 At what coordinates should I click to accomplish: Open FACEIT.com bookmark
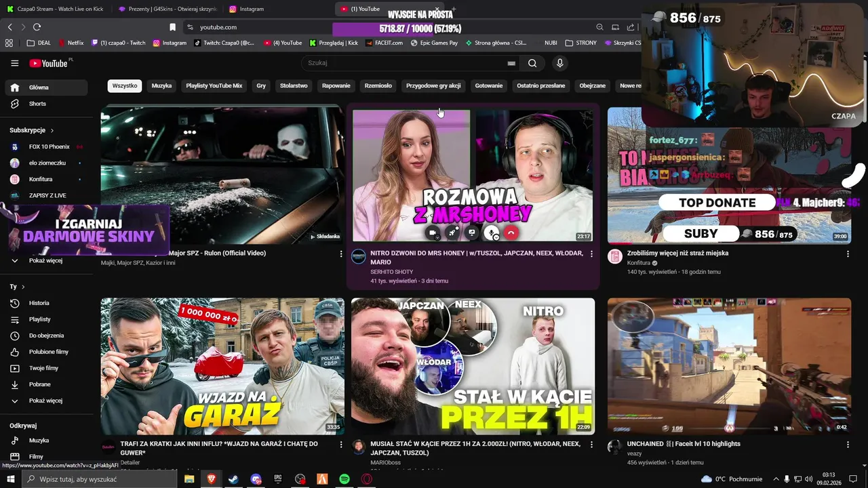point(384,43)
